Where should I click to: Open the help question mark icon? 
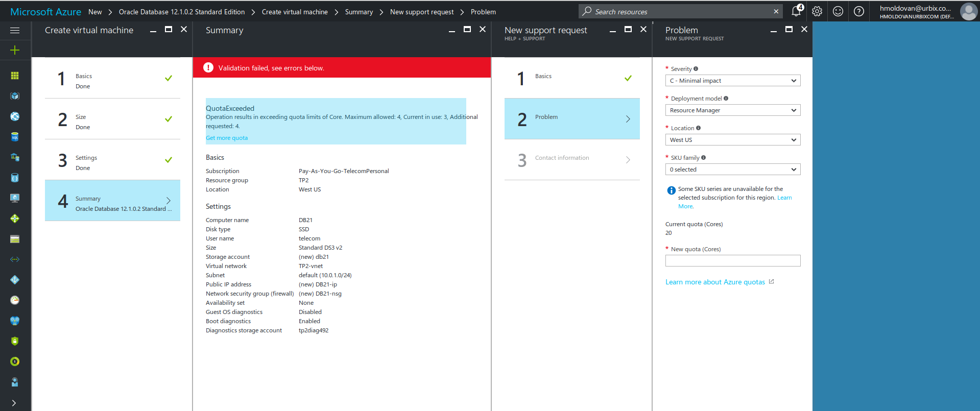point(859,11)
